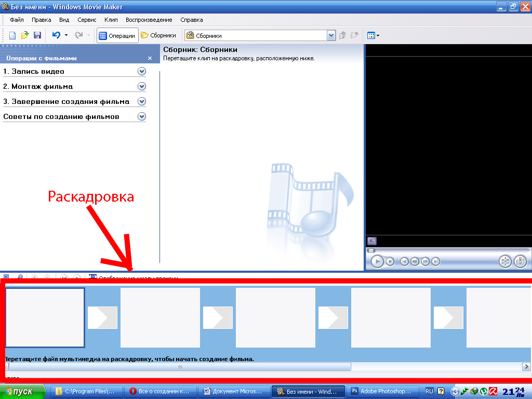The width and height of the screenshot is (532, 399).
Task: Open the Файл menu
Action: coord(17,20)
